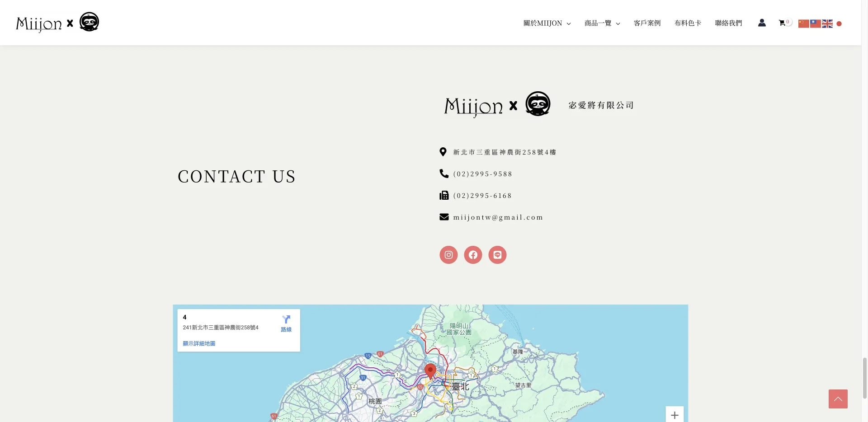Image resolution: width=868 pixels, height=422 pixels.
Task: Open the Instagram social icon
Action: click(448, 255)
